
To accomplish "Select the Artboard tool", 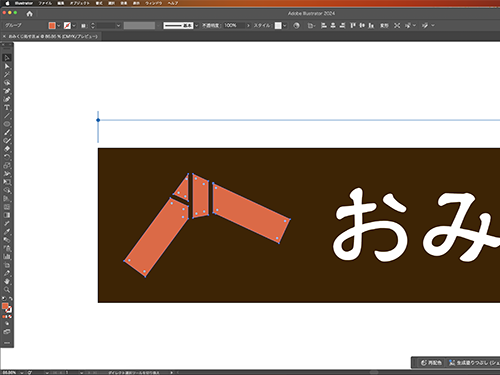I will tap(7, 265).
